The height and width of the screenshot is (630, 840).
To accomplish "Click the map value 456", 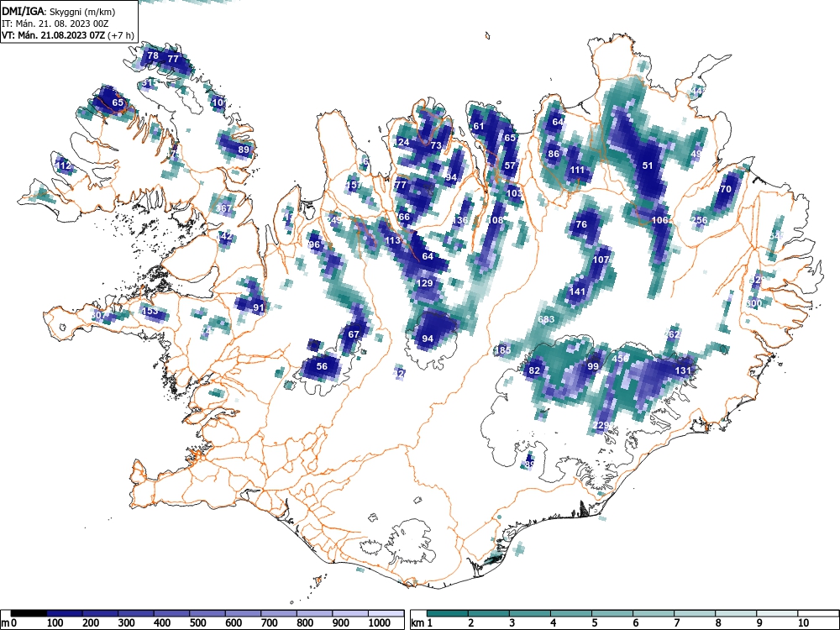I will (x=621, y=359).
